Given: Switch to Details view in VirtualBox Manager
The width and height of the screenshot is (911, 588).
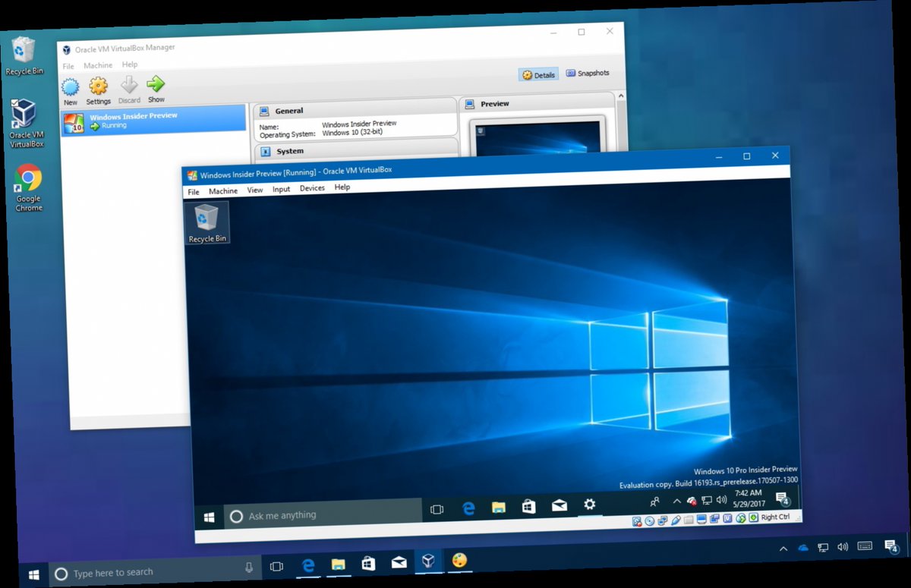Looking at the screenshot, I should 539,75.
